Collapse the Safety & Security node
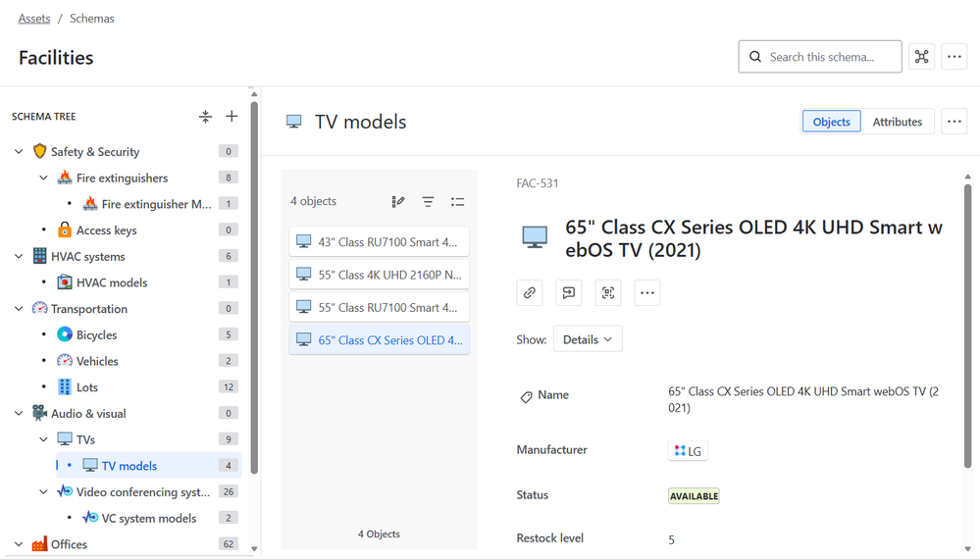This screenshot has height=560, width=980. [19, 151]
